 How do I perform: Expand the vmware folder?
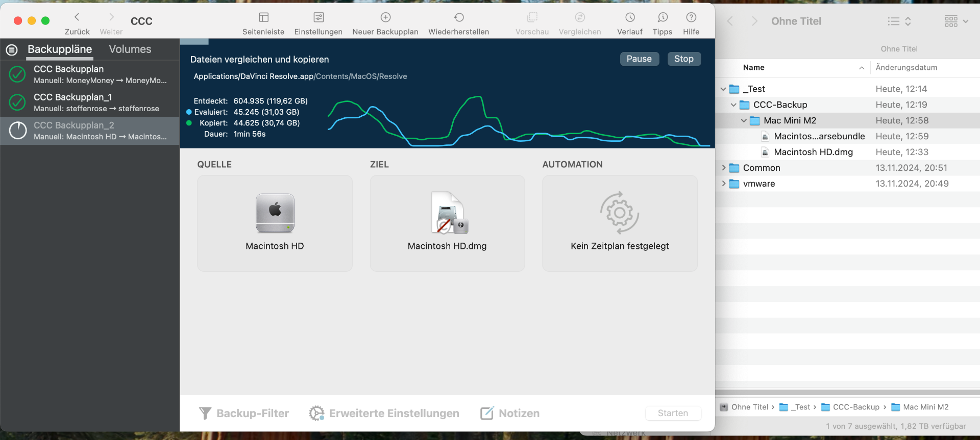coord(723,184)
